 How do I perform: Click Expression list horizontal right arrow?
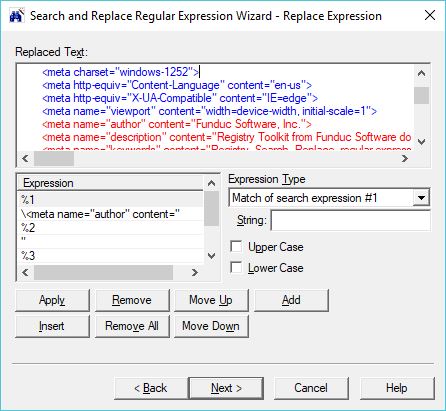point(195,272)
